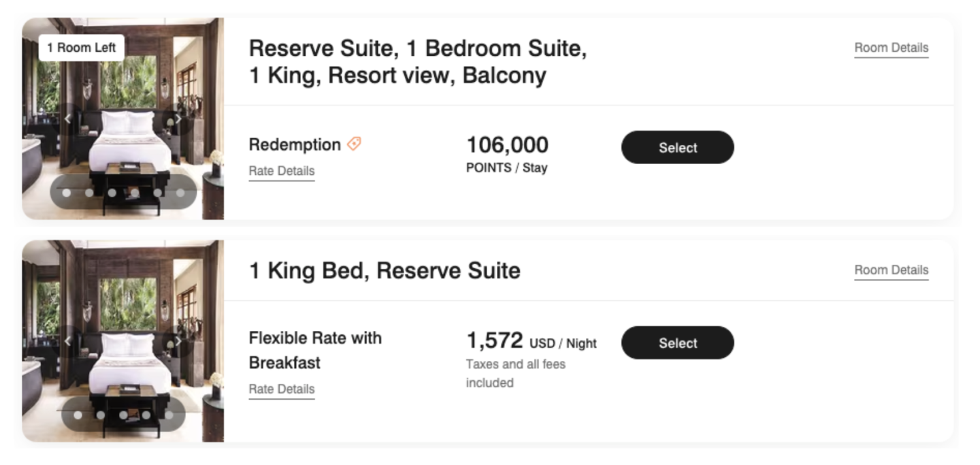
Task: Show previous photo of Resort view suite
Action: [x=67, y=119]
